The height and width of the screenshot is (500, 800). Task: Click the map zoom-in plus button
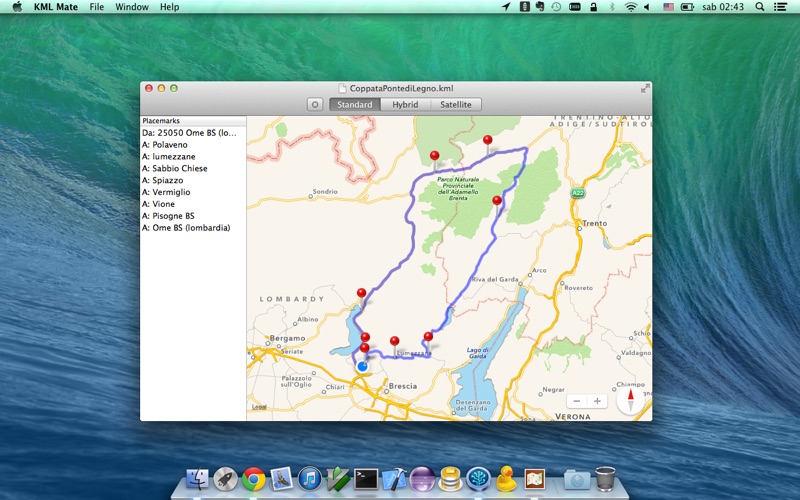[597, 401]
